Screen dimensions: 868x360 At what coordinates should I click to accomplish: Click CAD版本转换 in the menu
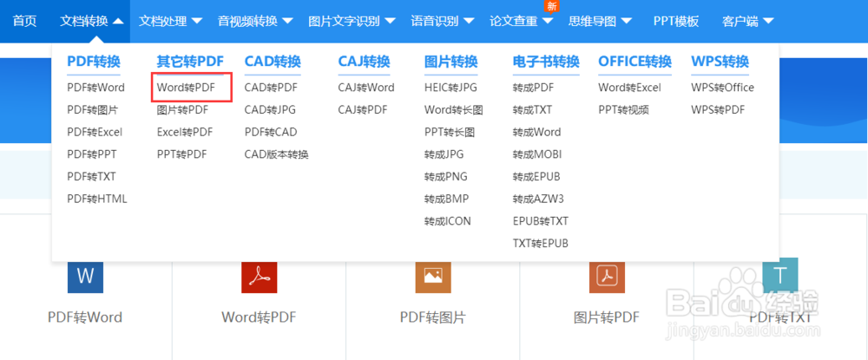coord(276,154)
